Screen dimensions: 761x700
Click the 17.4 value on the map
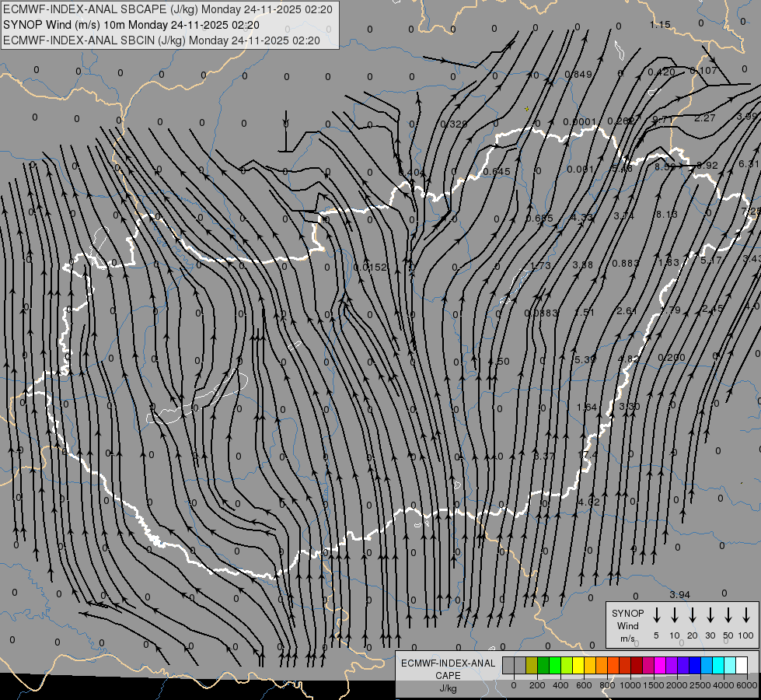coord(588,455)
